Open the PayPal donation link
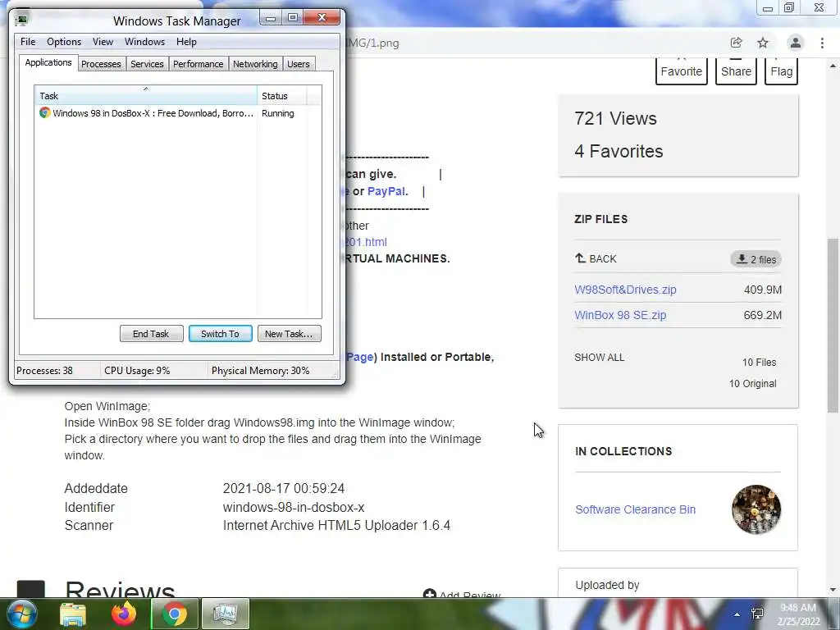Image resolution: width=840 pixels, height=630 pixels. click(x=386, y=191)
